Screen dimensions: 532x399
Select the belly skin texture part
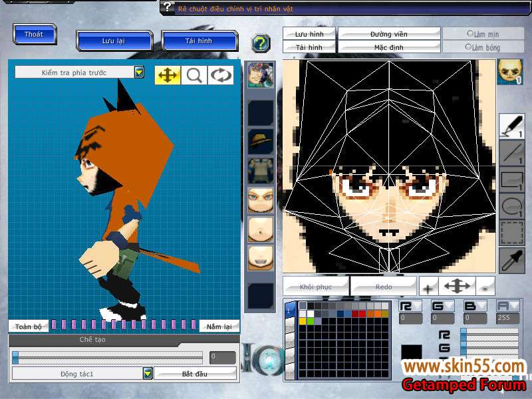tap(261, 229)
